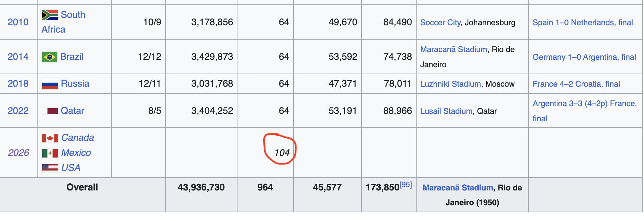Open the 2026 year link

[19, 153]
